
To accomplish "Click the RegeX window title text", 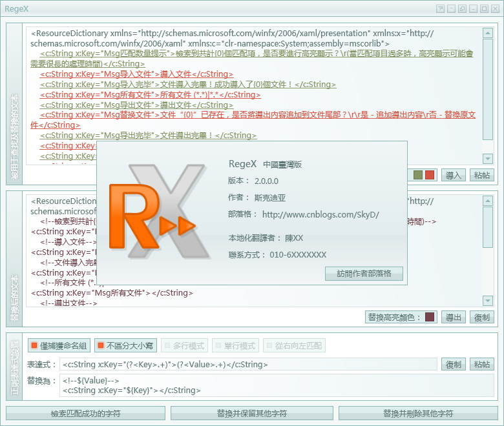I will tap(16, 8).
